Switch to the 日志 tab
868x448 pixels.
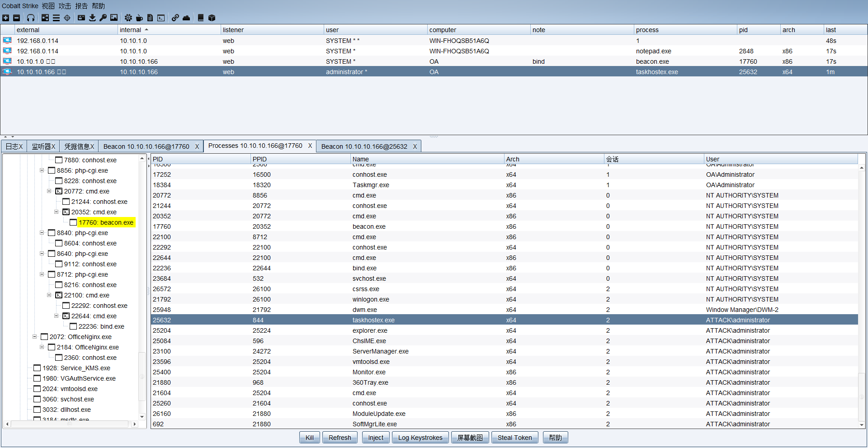pos(14,146)
